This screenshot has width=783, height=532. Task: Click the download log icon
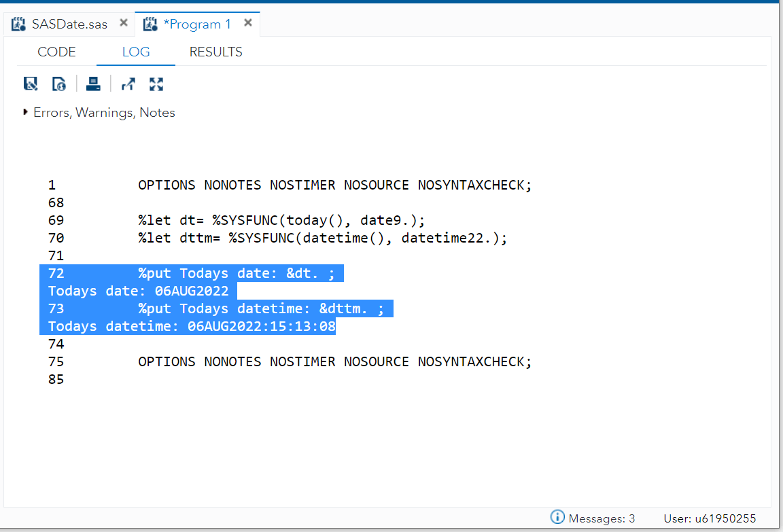click(x=31, y=84)
